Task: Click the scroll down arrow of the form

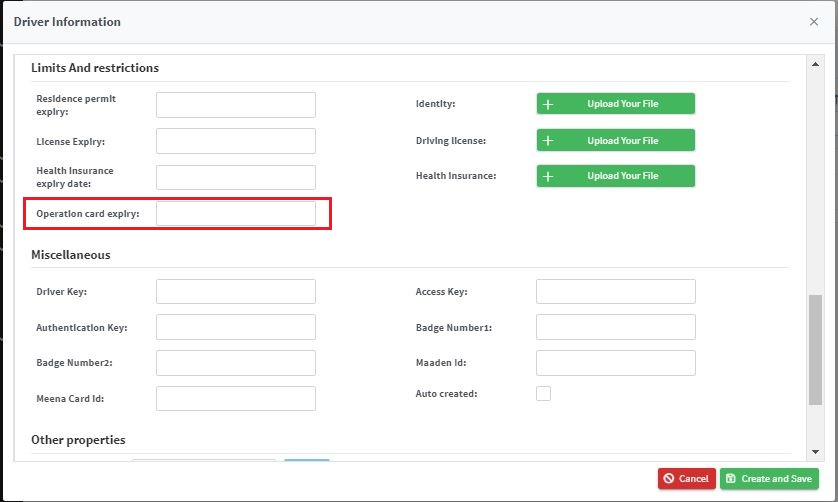Action: (x=815, y=452)
